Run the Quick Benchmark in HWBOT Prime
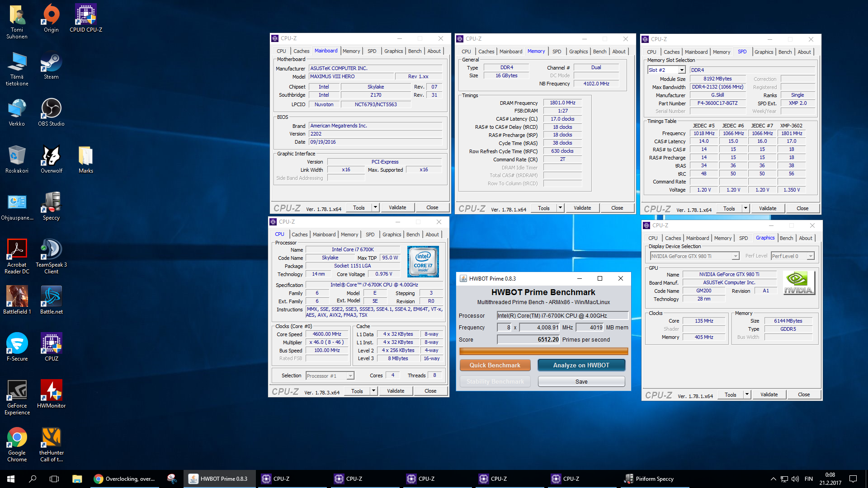 [x=495, y=365]
